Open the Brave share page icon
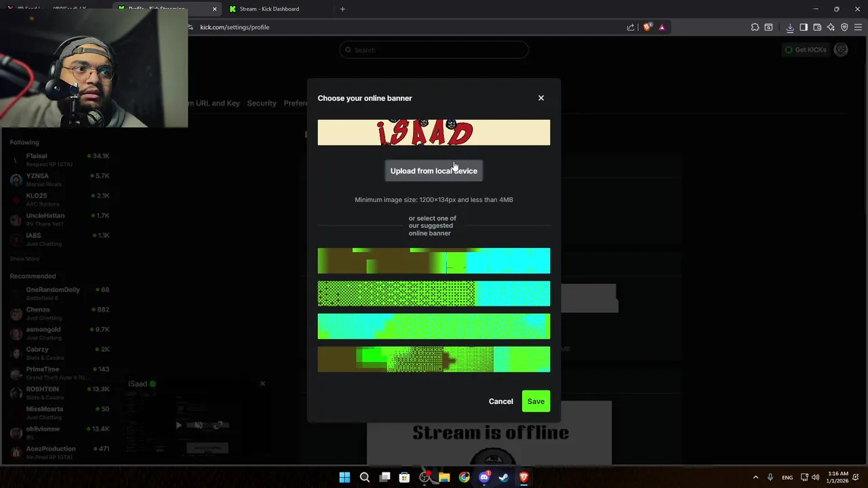This screenshot has width=868, height=488. (x=631, y=27)
